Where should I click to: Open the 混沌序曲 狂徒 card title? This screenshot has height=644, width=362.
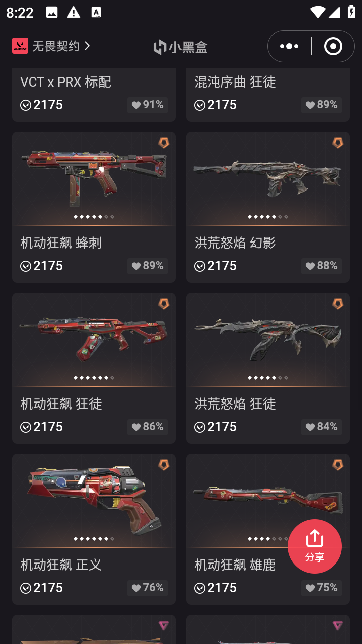(x=235, y=82)
